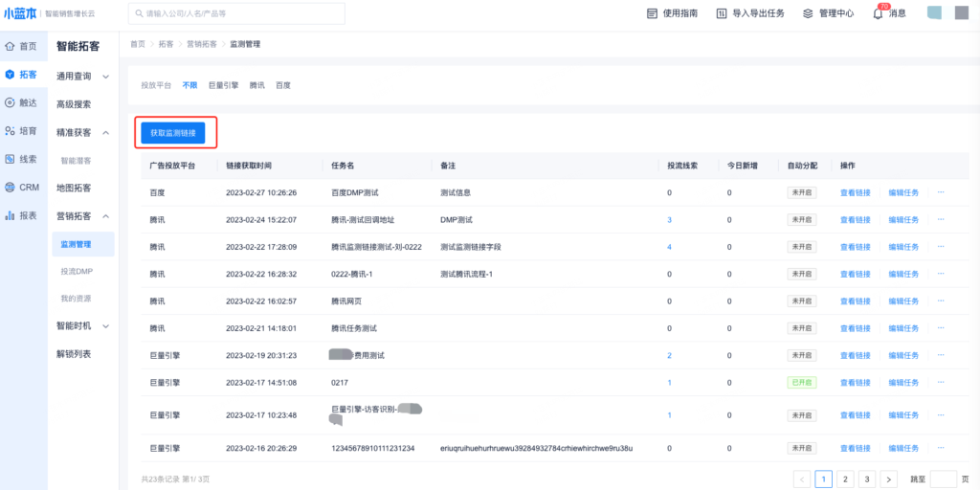Toggle 未开启 auto-assign for 腾讯网页 row
This screenshot has height=490, width=980.
point(802,301)
